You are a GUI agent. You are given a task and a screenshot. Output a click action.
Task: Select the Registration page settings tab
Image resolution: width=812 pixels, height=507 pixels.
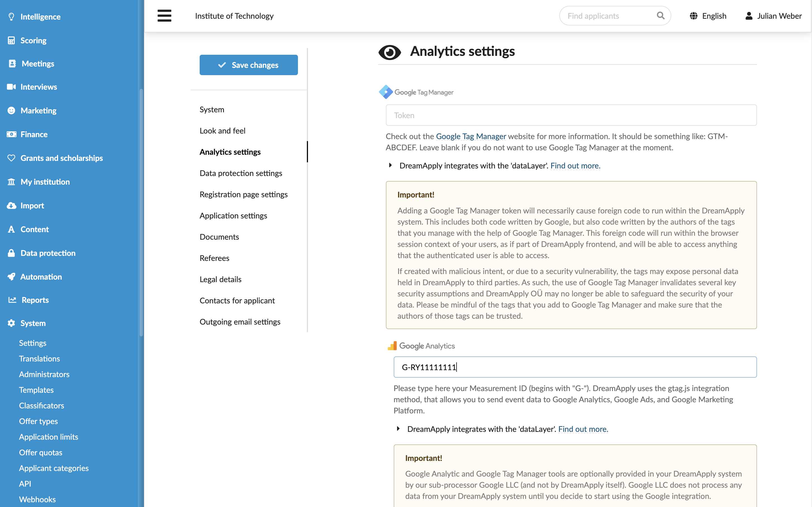point(243,194)
